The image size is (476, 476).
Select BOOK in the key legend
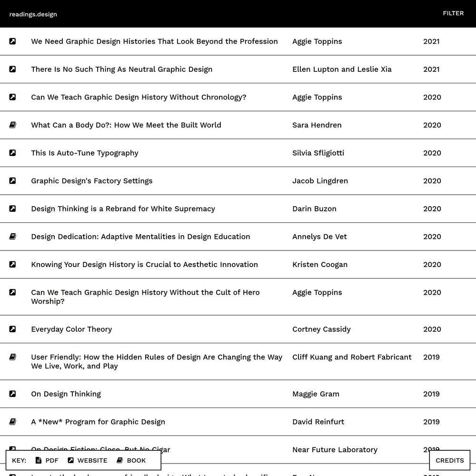point(131,460)
